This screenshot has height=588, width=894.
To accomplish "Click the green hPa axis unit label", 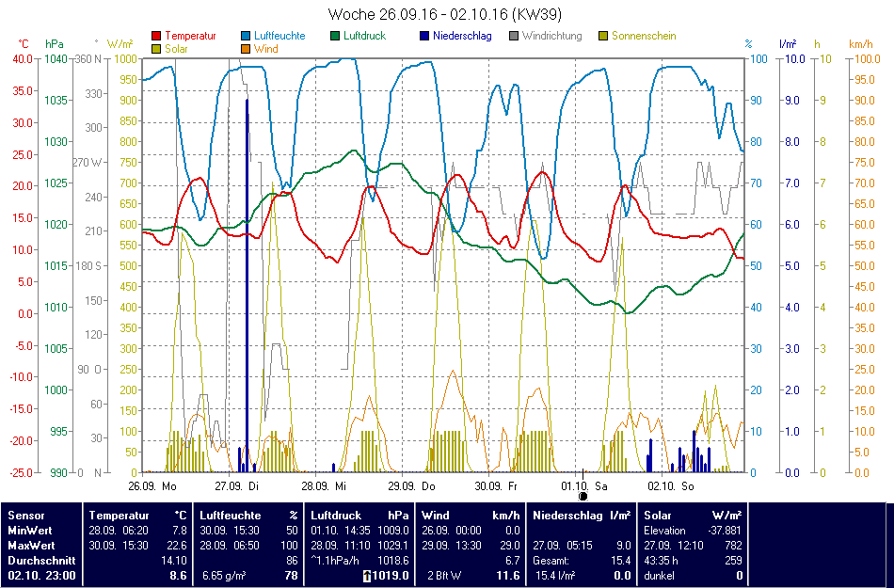I will coord(55,44).
